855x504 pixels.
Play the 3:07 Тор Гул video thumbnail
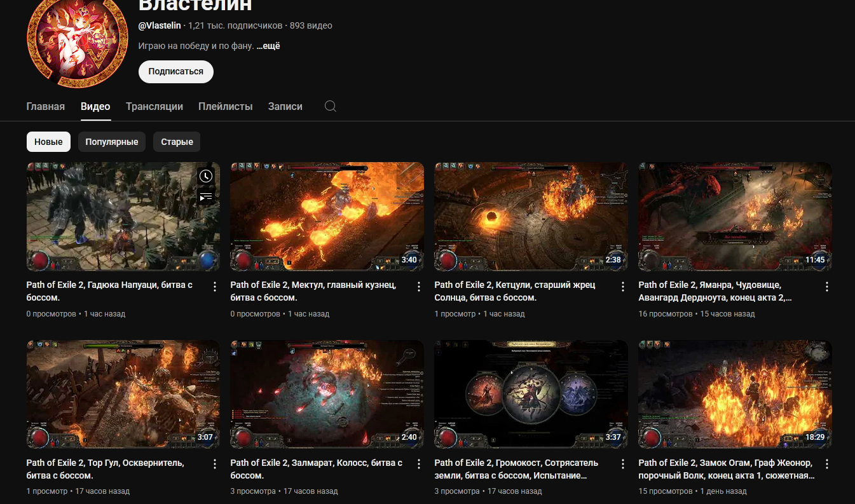click(x=123, y=395)
